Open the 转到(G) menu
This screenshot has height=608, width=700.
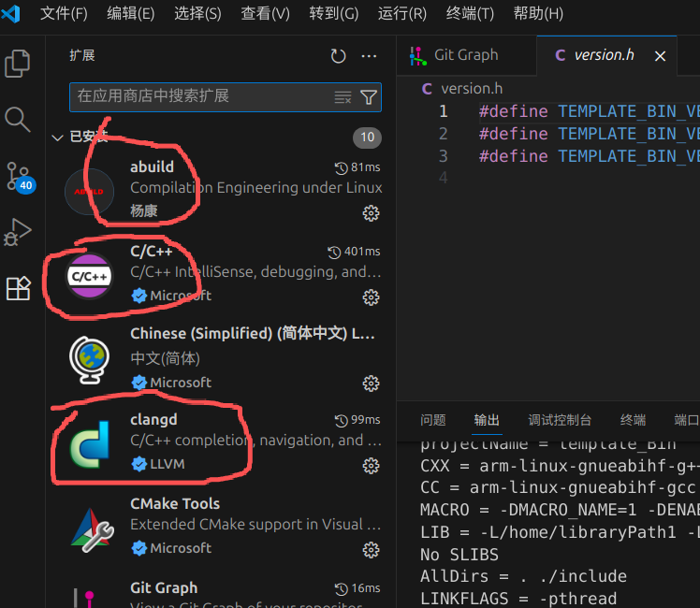coord(334,13)
